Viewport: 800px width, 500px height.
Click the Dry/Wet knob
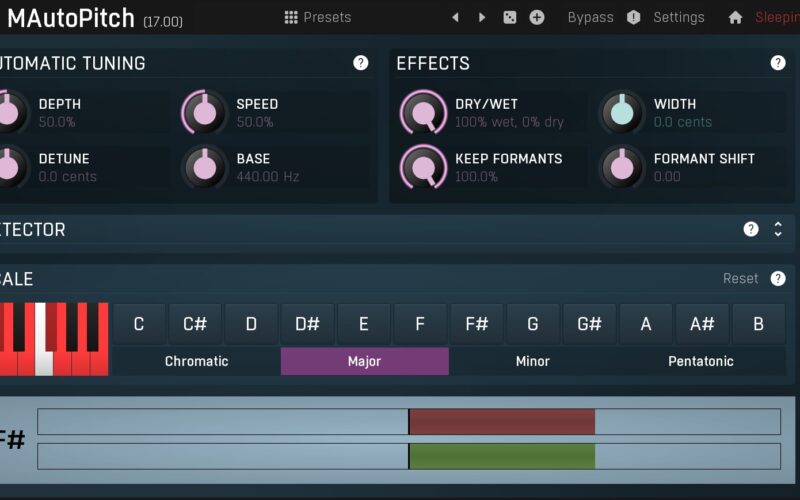tap(424, 112)
